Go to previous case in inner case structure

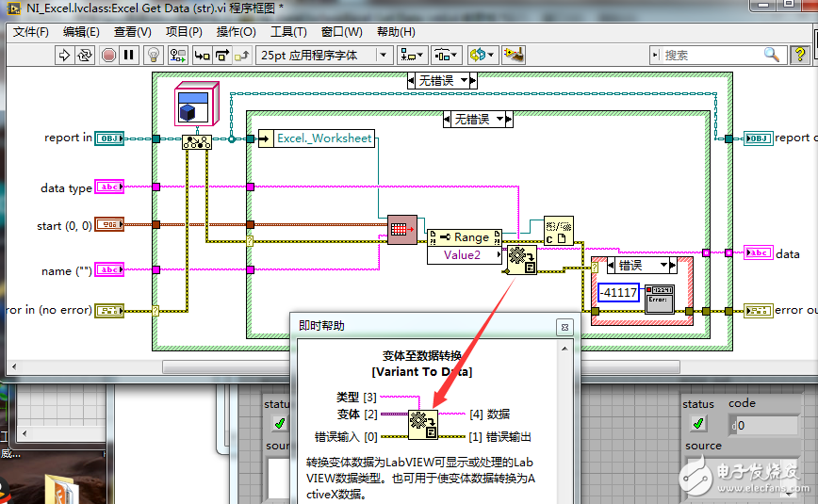(447, 120)
